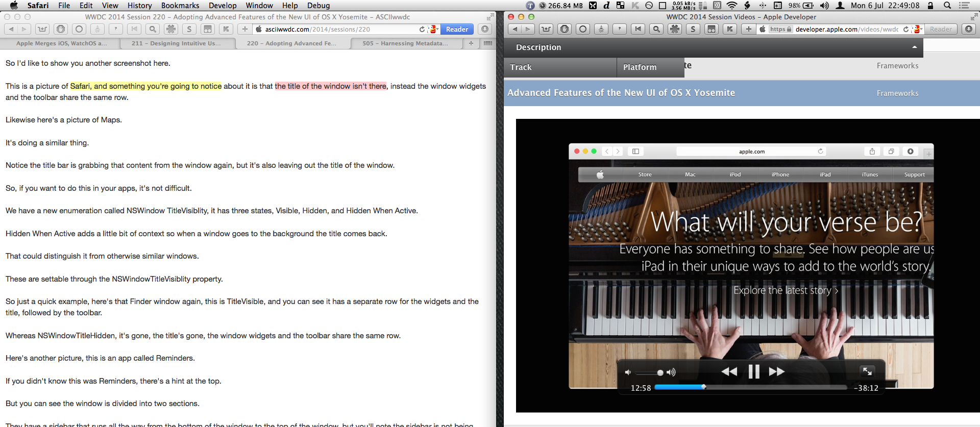
Task: Open the Platform filter
Action: coord(650,67)
